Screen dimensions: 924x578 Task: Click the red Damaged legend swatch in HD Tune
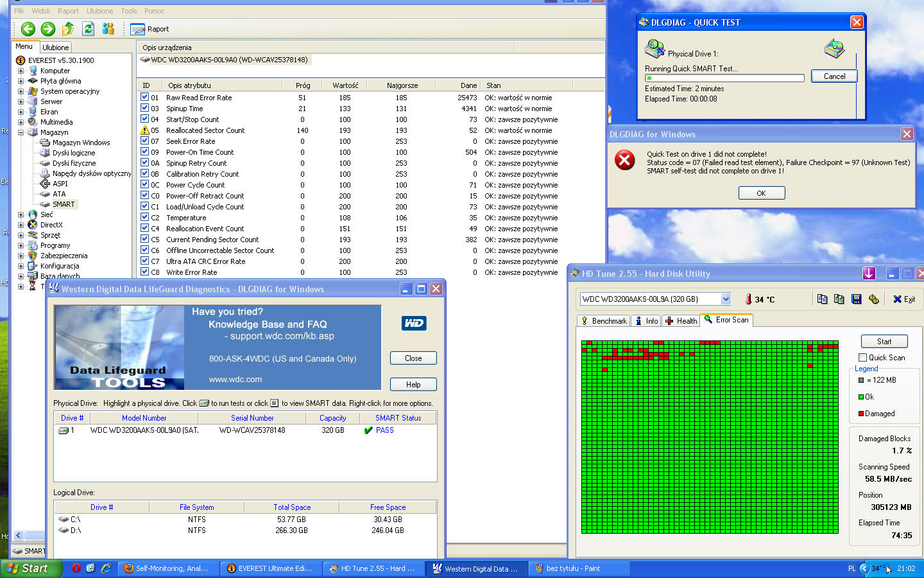click(861, 414)
